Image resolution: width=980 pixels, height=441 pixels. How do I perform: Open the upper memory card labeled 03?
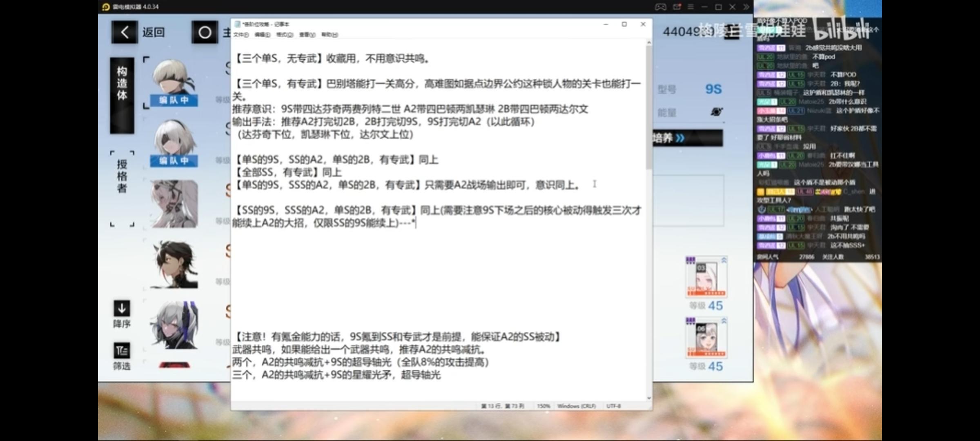[x=706, y=276]
